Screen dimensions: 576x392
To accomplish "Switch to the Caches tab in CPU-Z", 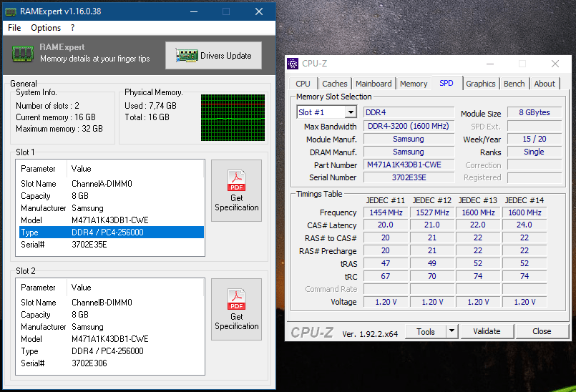I will coord(334,84).
